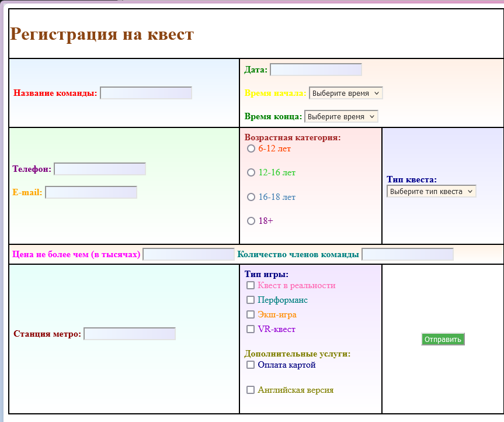Screen dimensions: 504x422
Task: Open the Тип квеста dropdown
Action: point(431,191)
